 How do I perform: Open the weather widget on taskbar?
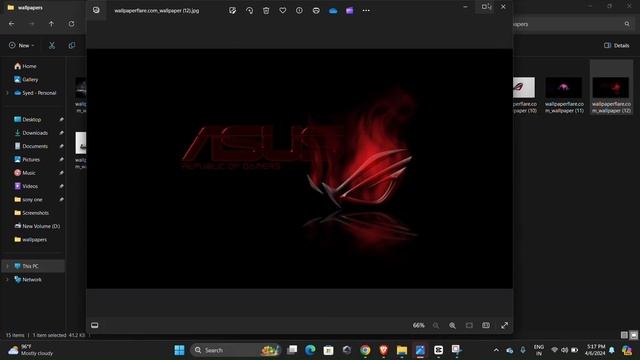pyautogui.click(x=31, y=350)
